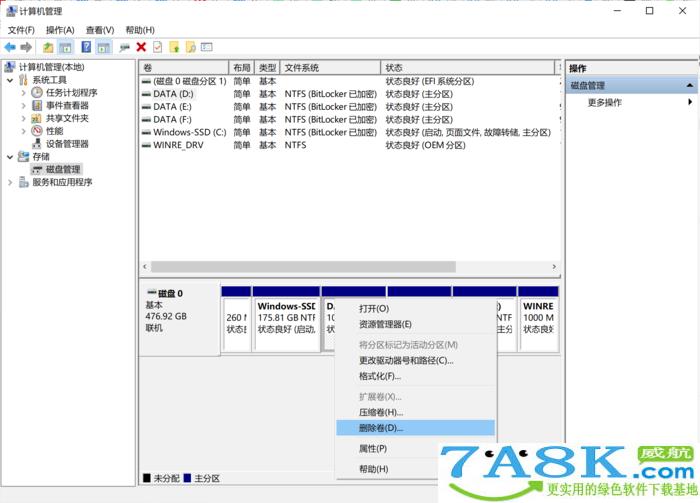Expand the 事件查看器 node arrow
This screenshot has height=503, width=700.
click(x=23, y=106)
